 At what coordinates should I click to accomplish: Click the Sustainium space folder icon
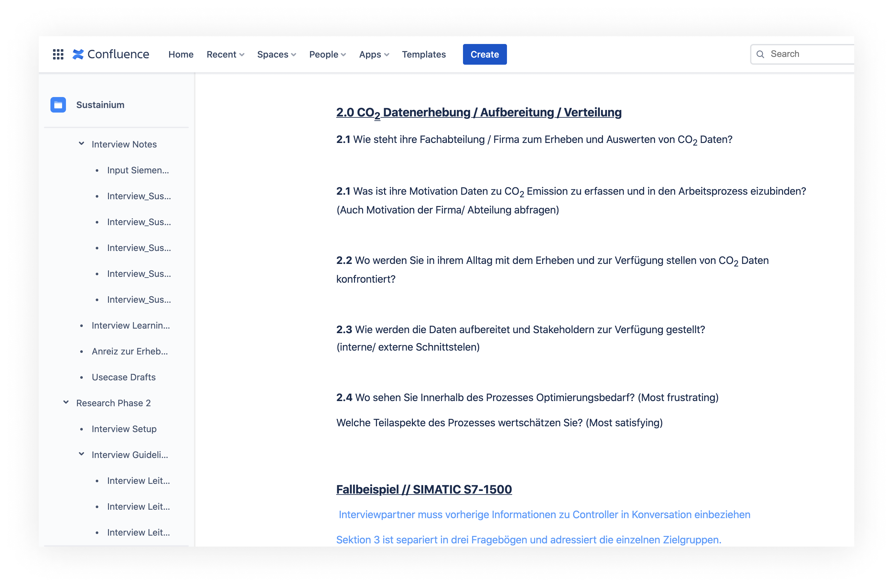tap(58, 105)
